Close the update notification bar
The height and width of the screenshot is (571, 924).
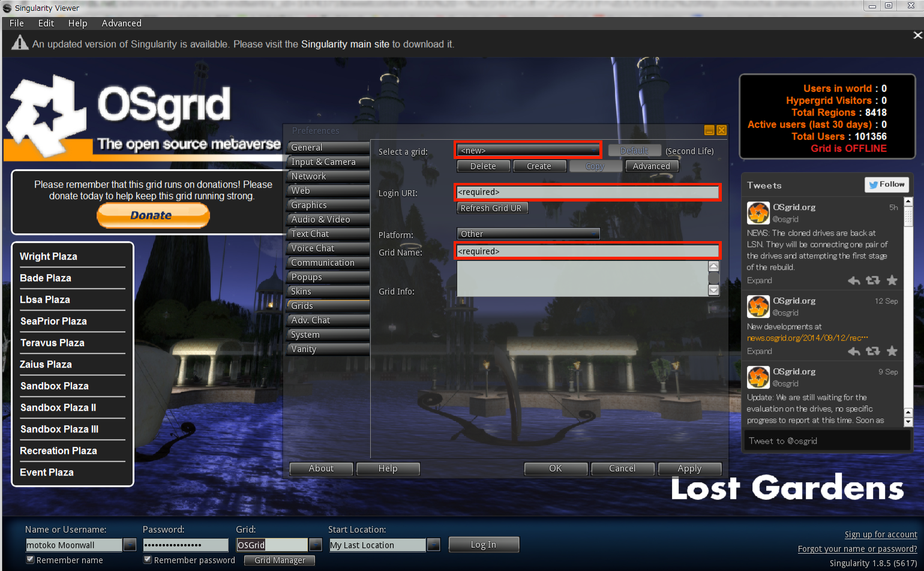917,35
